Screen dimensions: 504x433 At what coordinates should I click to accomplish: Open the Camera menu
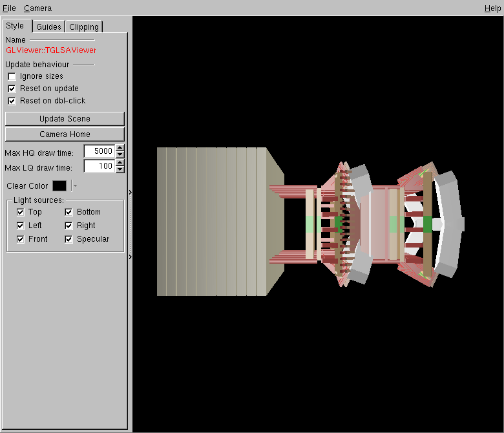point(37,8)
